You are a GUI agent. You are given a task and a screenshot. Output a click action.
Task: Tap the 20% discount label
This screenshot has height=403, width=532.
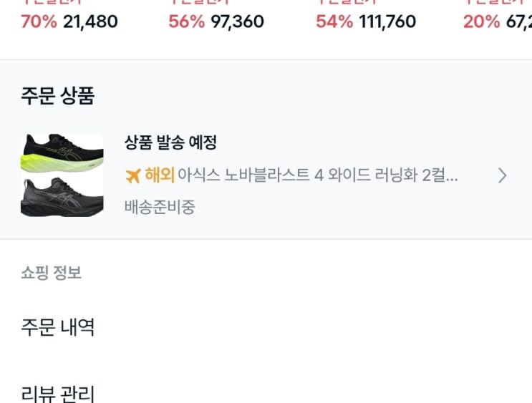point(481,21)
